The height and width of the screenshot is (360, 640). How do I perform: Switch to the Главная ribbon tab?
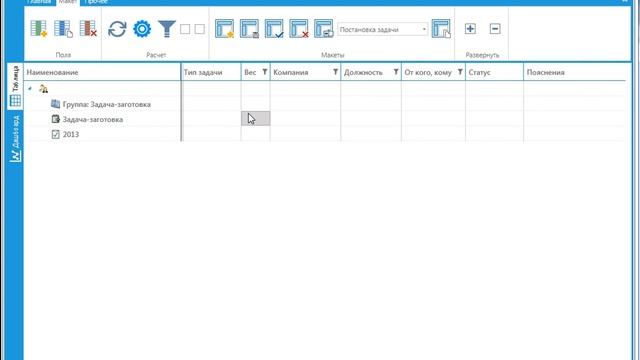(x=38, y=2)
